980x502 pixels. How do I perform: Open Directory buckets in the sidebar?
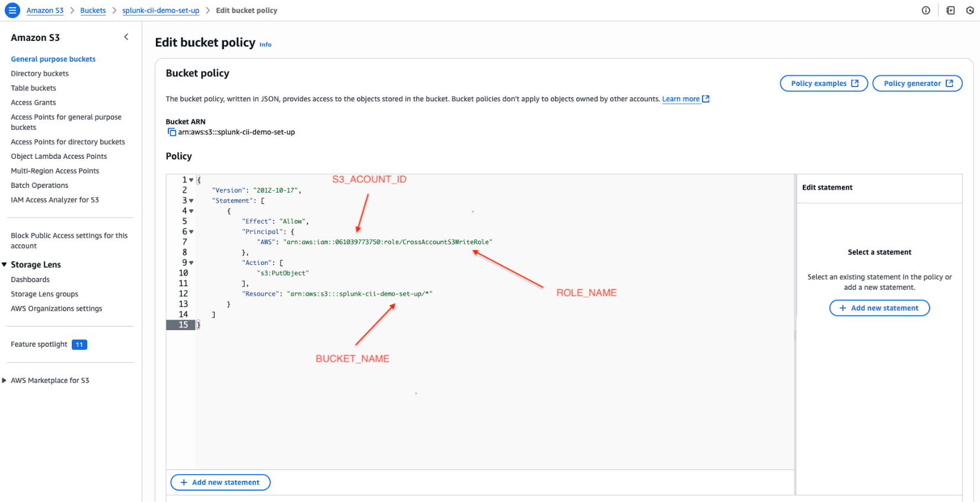[x=40, y=73]
